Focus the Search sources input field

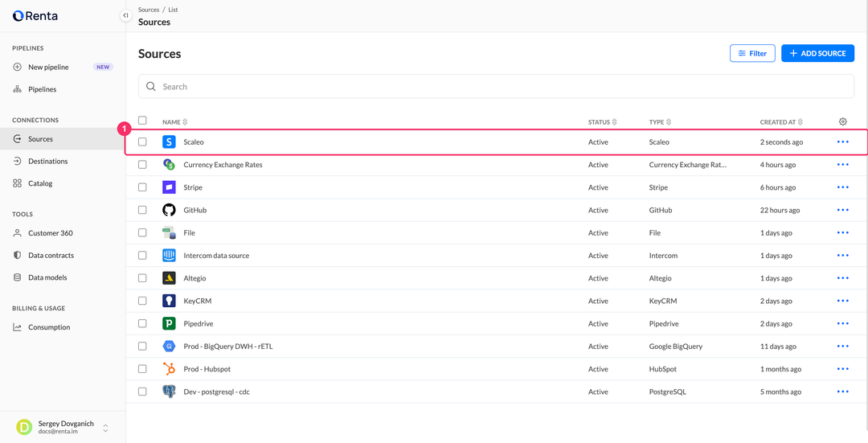point(496,86)
